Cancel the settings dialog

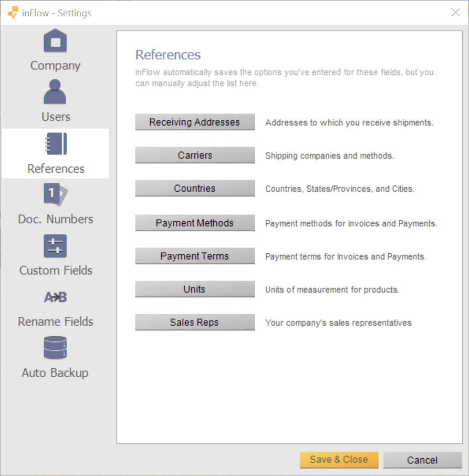point(423,460)
